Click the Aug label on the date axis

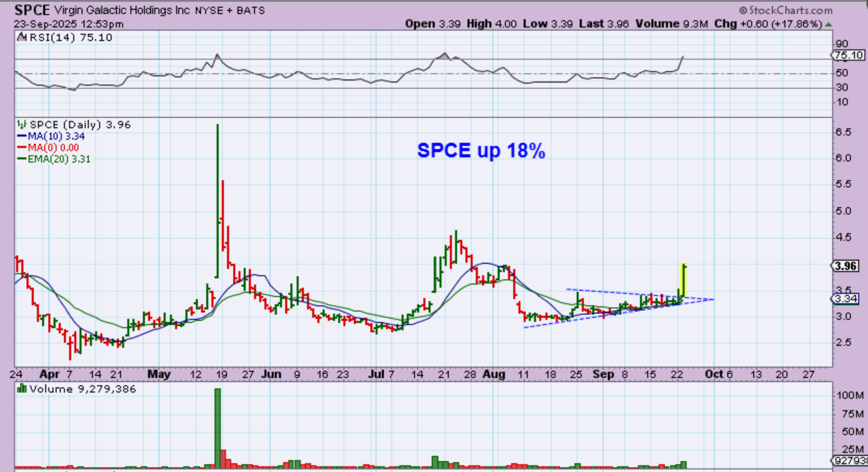tap(493, 374)
